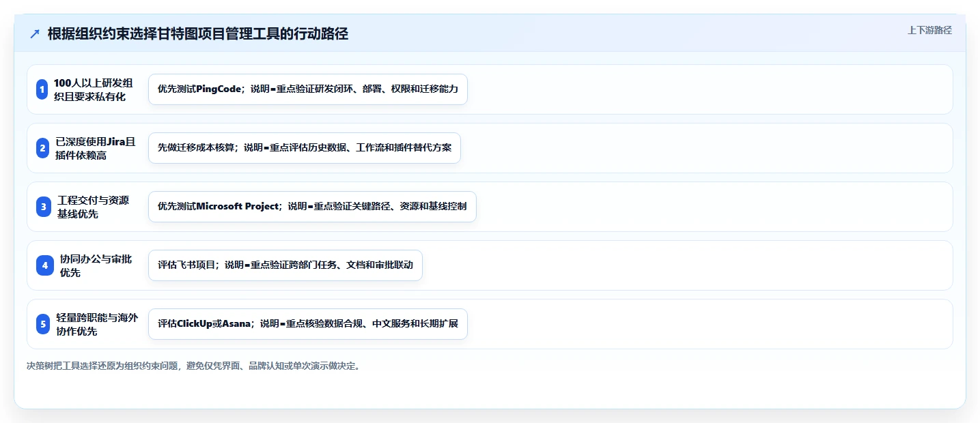Click step number badge 1
980x423 pixels.
42,89
